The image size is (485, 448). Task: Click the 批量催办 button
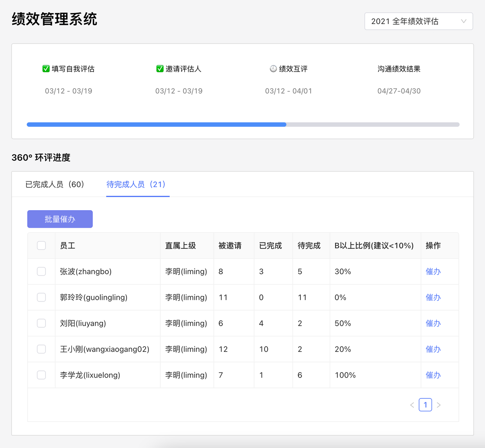tap(59, 219)
